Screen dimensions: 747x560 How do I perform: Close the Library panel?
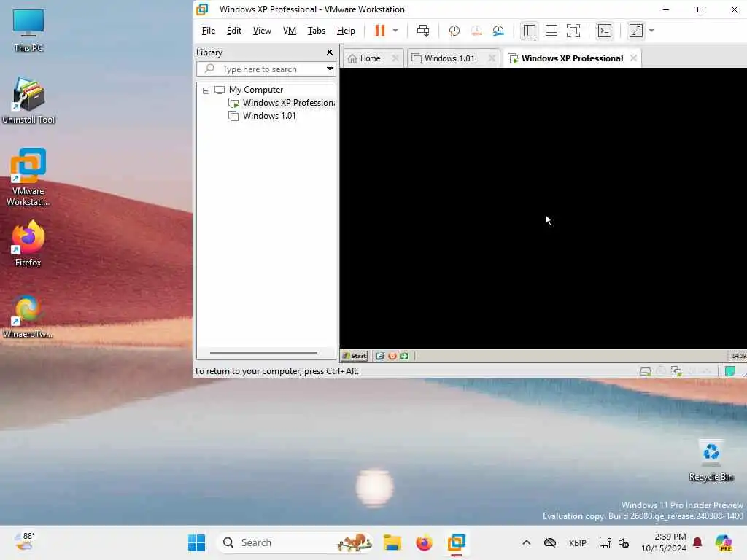(x=329, y=52)
